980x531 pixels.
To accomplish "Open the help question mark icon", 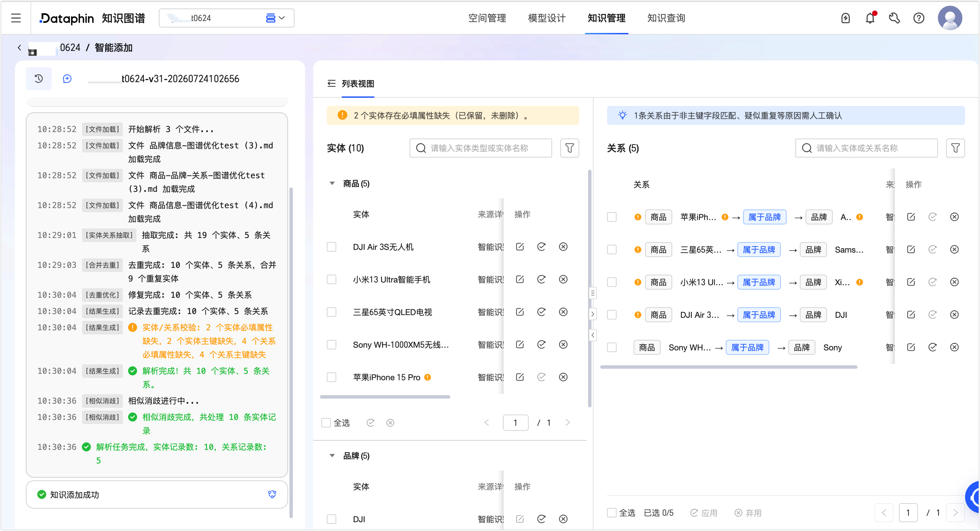I will (918, 18).
